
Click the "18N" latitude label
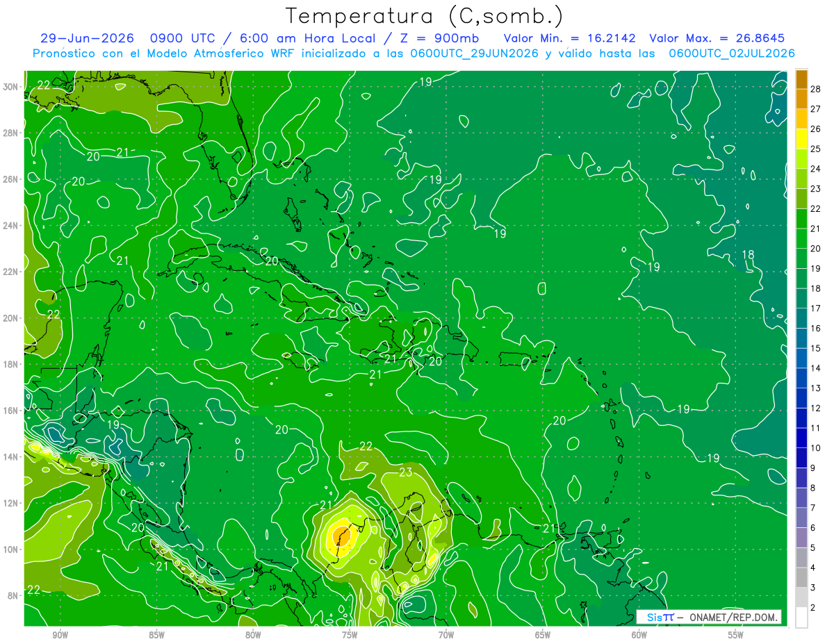coord(10,364)
